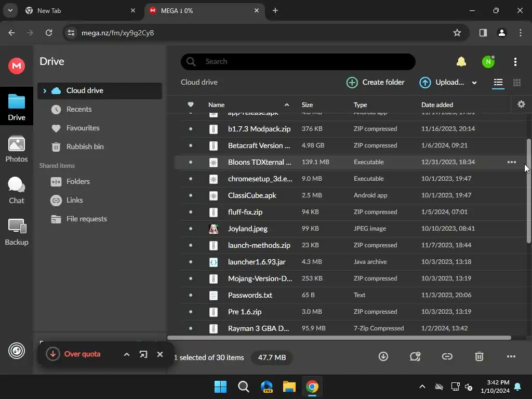Click the MEGA logo icon
This screenshot has height=399, width=532.
click(x=16, y=65)
